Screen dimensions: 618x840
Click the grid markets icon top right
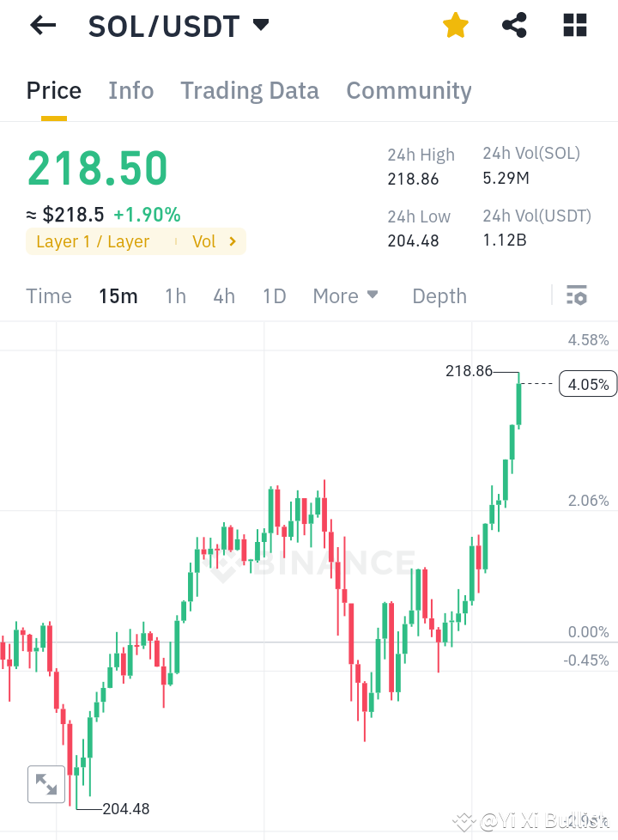click(574, 26)
